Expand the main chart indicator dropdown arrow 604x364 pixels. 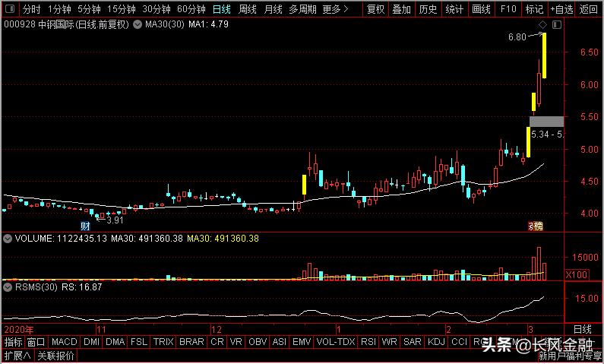click(x=137, y=25)
